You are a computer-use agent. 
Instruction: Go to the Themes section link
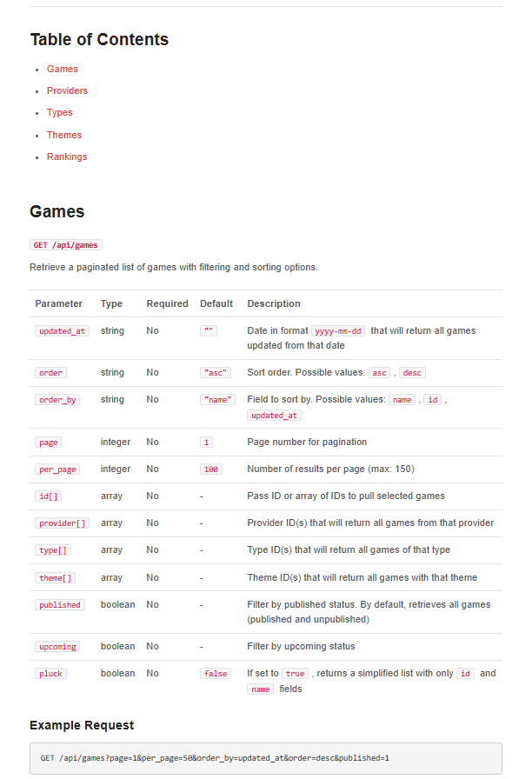click(x=63, y=135)
